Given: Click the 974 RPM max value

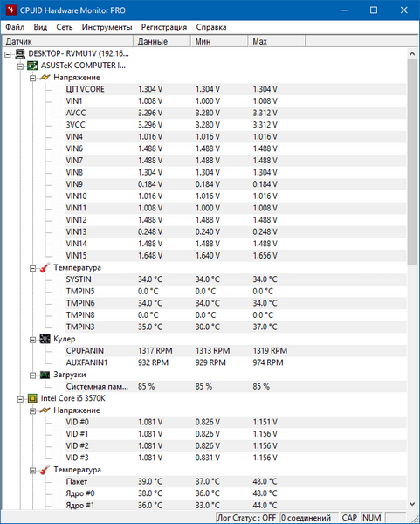Looking at the screenshot, I should (x=268, y=362).
